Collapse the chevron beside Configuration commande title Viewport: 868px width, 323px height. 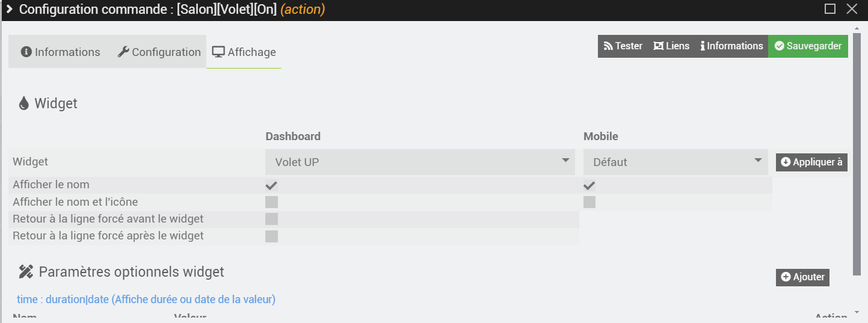click(9, 9)
